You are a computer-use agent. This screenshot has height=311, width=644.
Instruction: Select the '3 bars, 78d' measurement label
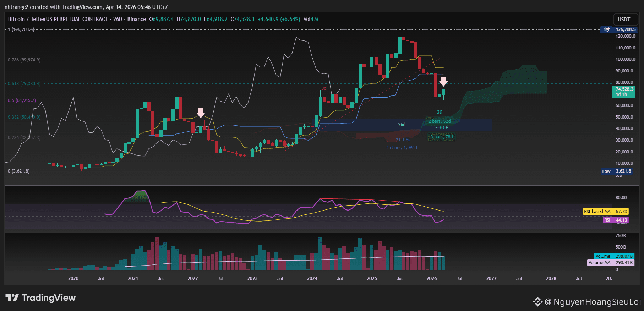point(442,137)
